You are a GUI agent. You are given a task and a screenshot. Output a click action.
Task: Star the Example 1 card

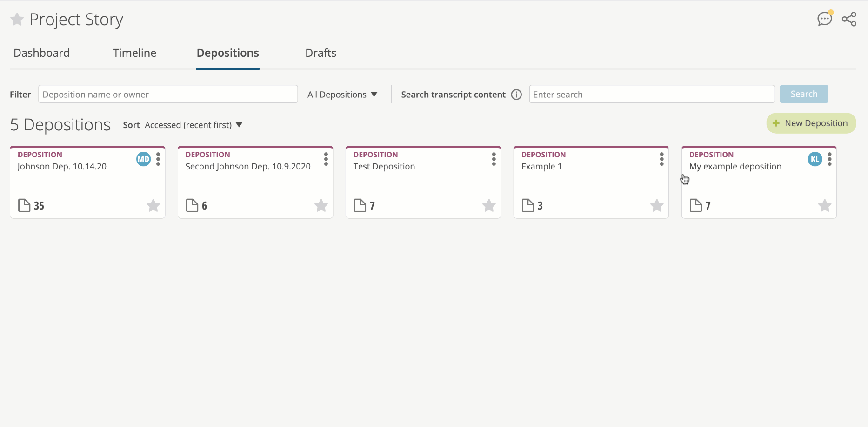pos(657,205)
